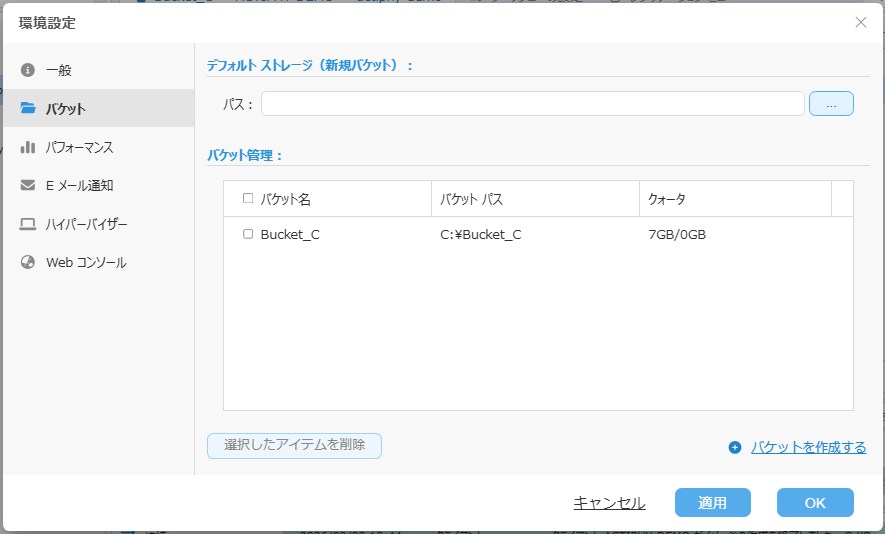Confirm with the OK button
The height and width of the screenshot is (534, 885).
pyautogui.click(x=815, y=502)
